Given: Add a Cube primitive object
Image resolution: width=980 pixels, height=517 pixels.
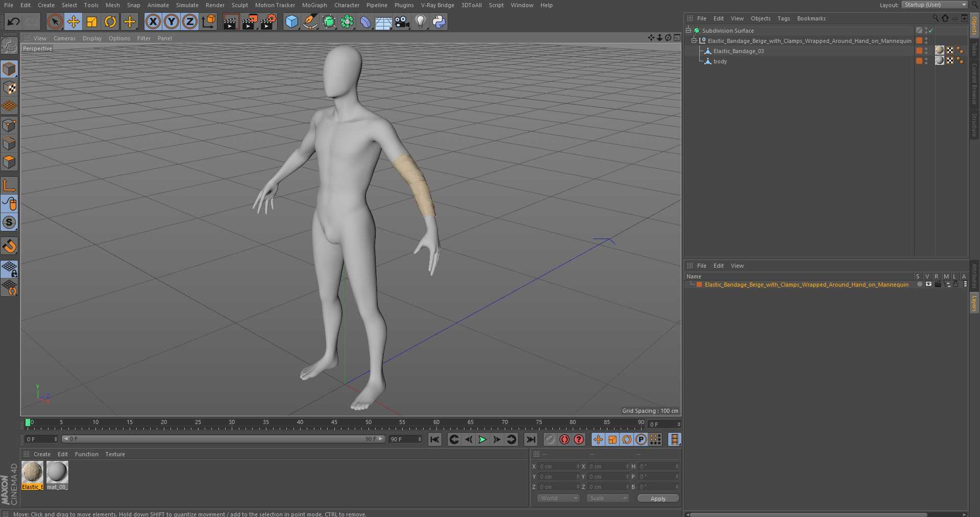Looking at the screenshot, I should [x=291, y=21].
